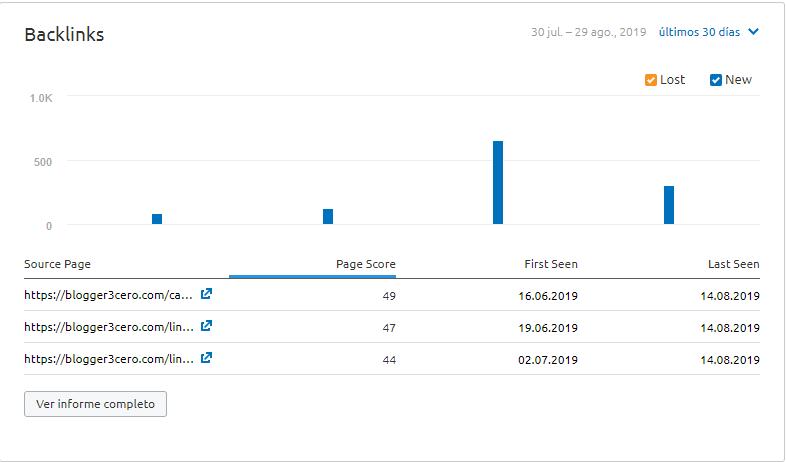The height and width of the screenshot is (462, 786).
Task: Click the tallest blue bar in chart
Action: (498, 183)
